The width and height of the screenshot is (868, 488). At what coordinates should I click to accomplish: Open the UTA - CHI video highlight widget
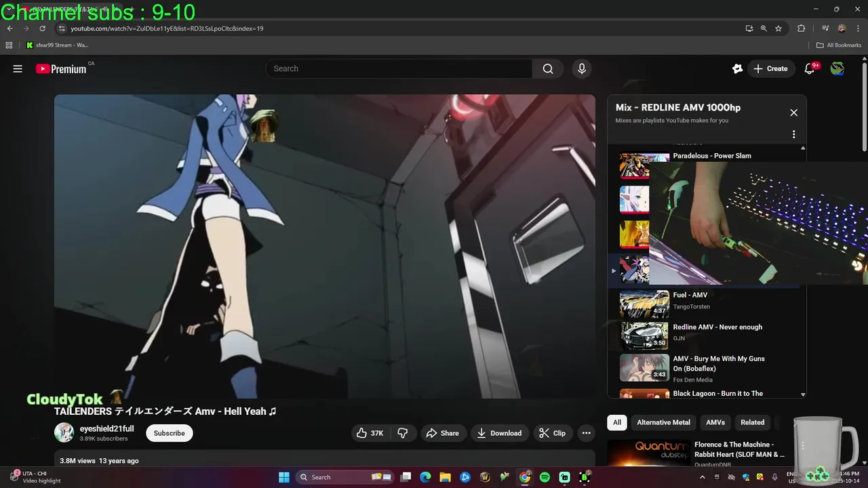pos(35,477)
